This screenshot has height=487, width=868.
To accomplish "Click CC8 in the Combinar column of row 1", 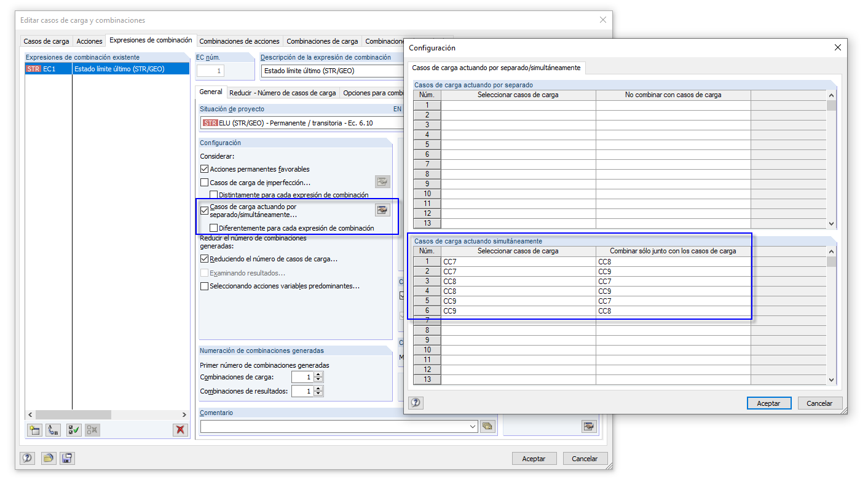I will [x=673, y=262].
